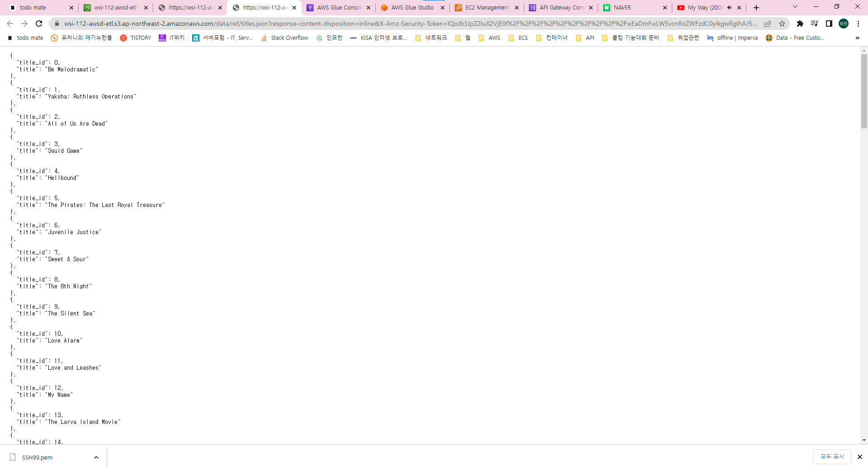Image resolution: width=868 pixels, height=470 pixels.
Task: Switch to the AWS Glue Console tab
Action: [339, 8]
